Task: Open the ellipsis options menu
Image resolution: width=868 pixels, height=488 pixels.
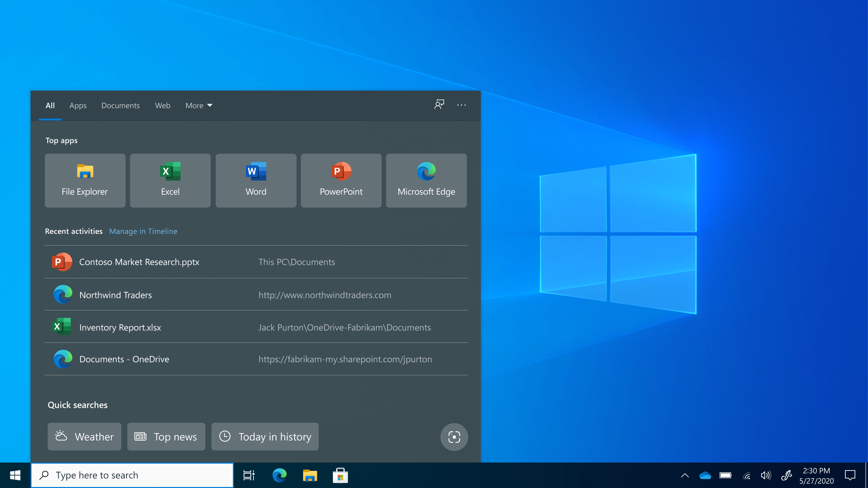Action: (x=461, y=105)
